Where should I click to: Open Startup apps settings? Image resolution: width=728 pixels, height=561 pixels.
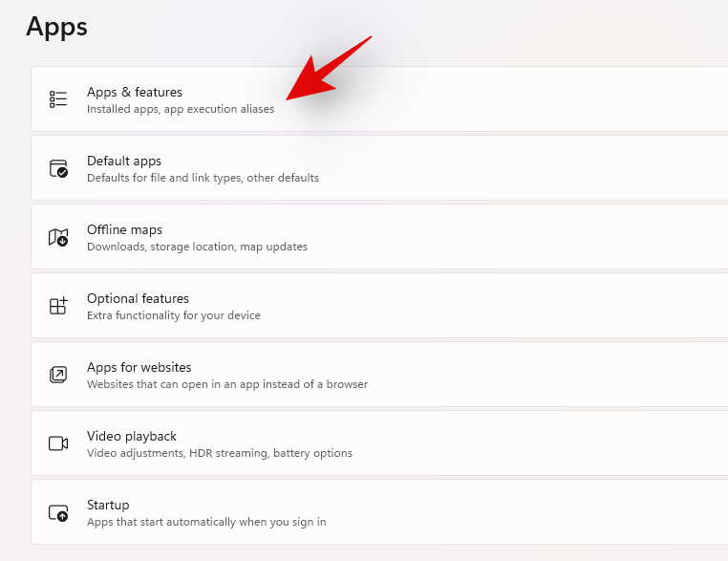(379, 511)
